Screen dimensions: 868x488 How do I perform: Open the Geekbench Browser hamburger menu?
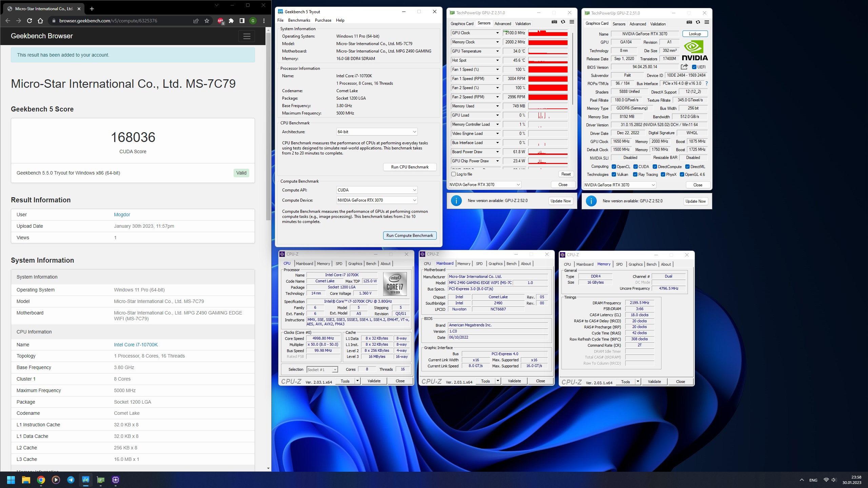point(246,36)
